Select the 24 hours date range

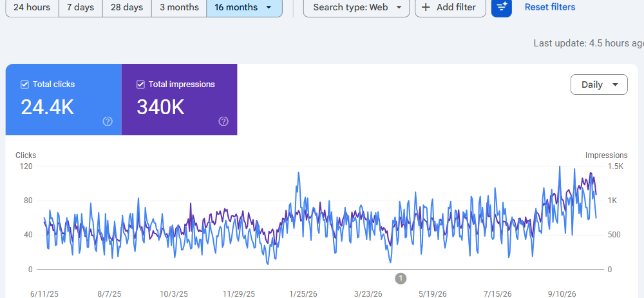click(x=32, y=7)
